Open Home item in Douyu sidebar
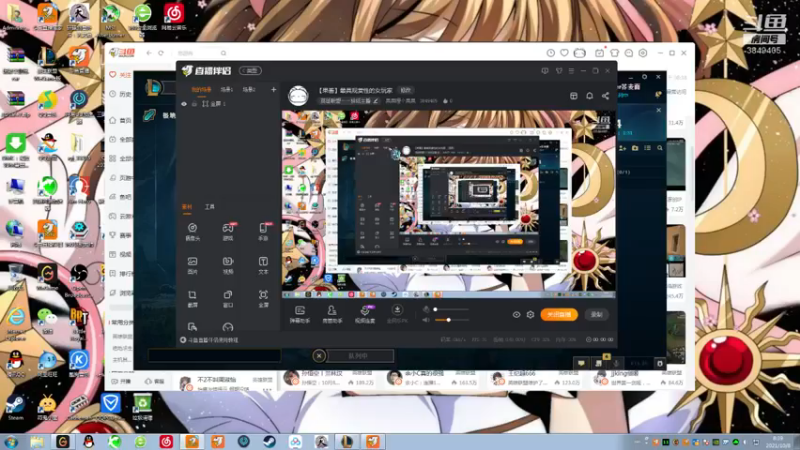Image resolution: width=800 pixels, height=450 pixels. pos(120,120)
